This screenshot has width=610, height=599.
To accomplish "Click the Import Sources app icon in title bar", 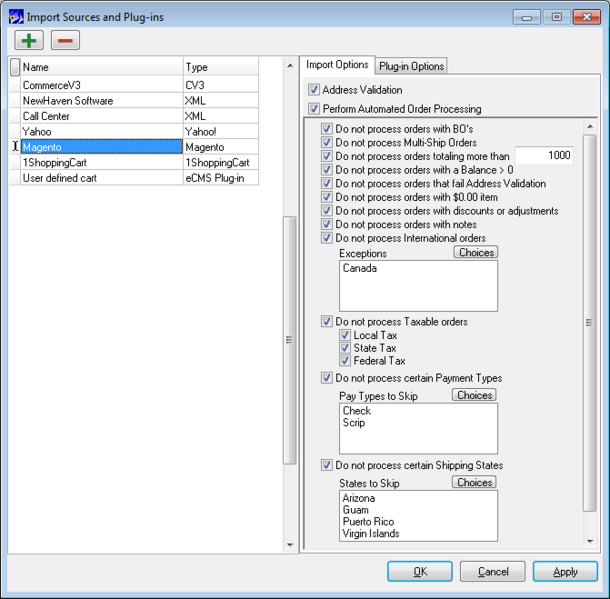I will [x=16, y=17].
